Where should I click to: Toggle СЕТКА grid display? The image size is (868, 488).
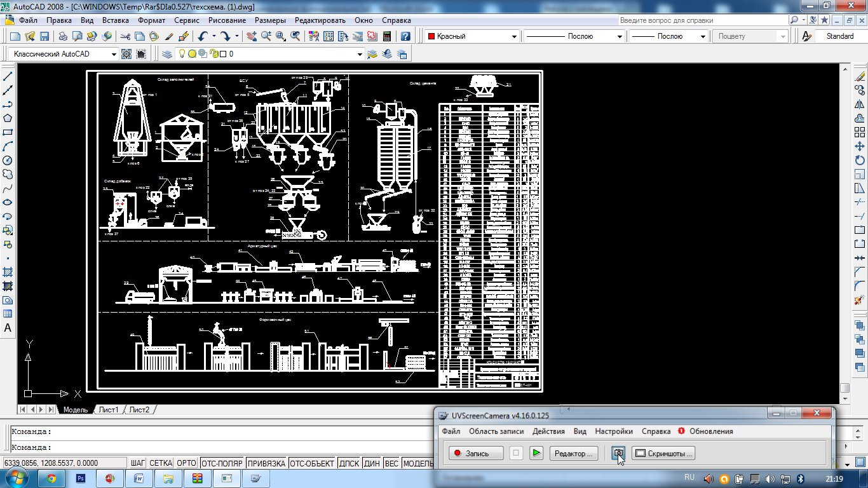click(161, 463)
